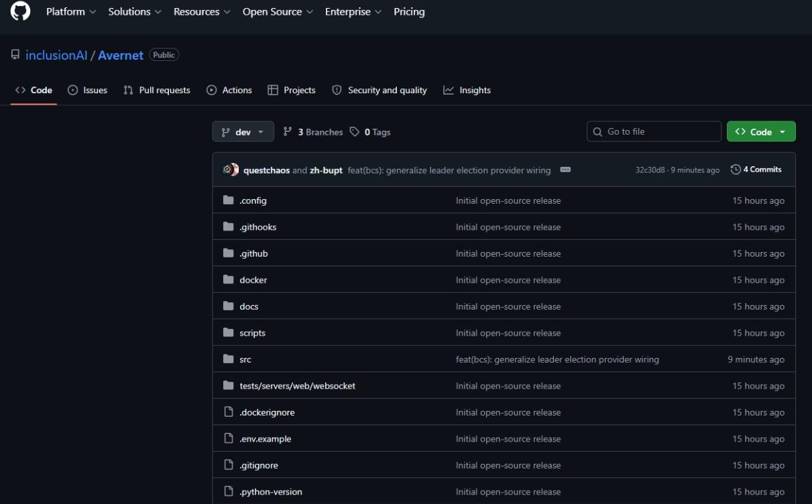Open the commits history clock icon

[736, 170]
